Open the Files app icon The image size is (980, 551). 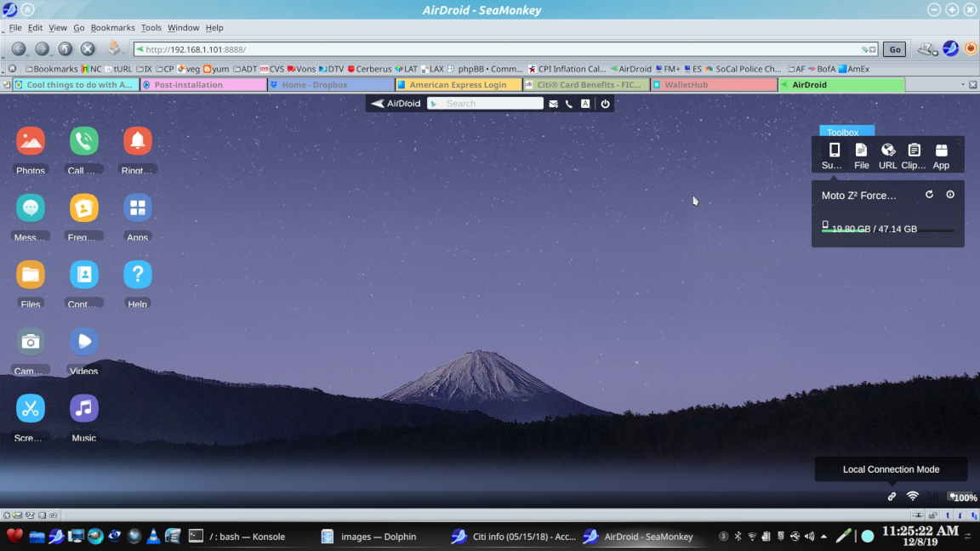31,275
